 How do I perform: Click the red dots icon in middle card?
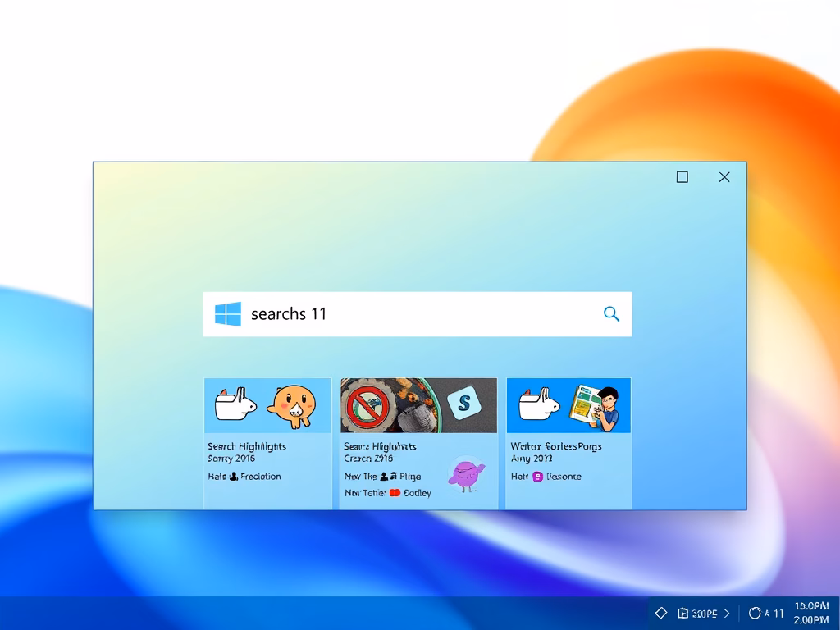pos(394,493)
